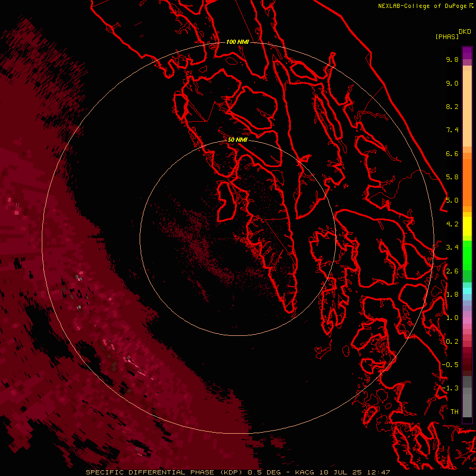Screen dimensions: 476x476
Task: Click the 5.8 value on the color scale
Action: (x=452, y=177)
